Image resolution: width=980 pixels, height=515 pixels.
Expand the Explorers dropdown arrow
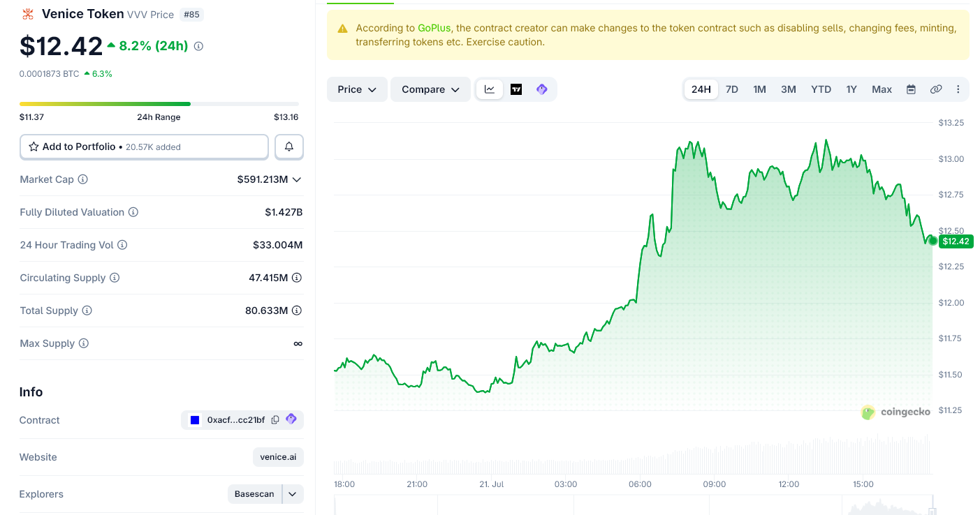293,494
